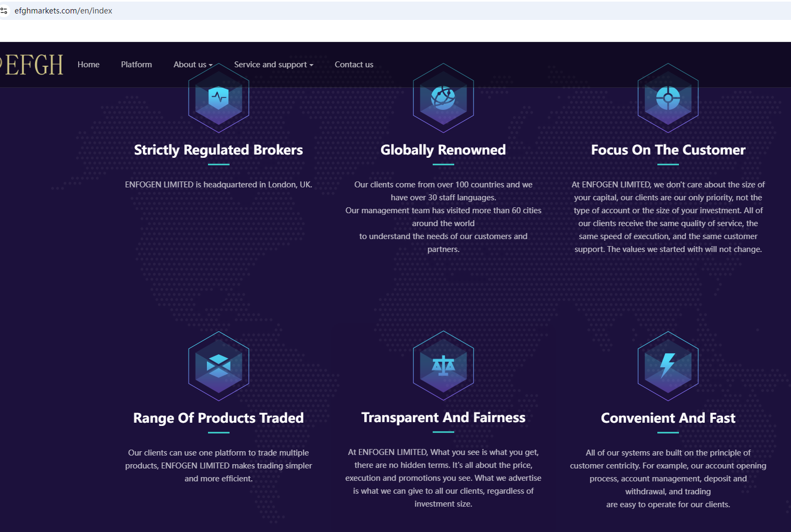The height and width of the screenshot is (532, 791).
Task: Expand the Service and support dropdown
Action: click(274, 65)
